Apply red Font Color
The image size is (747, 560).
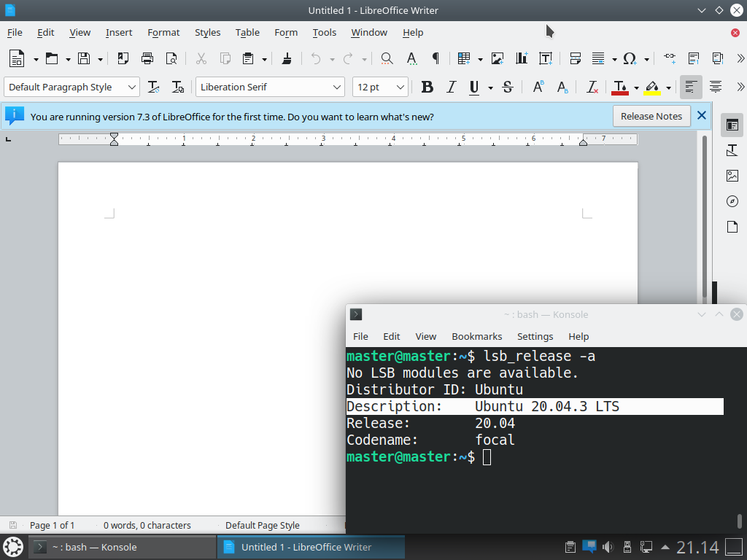(x=620, y=87)
